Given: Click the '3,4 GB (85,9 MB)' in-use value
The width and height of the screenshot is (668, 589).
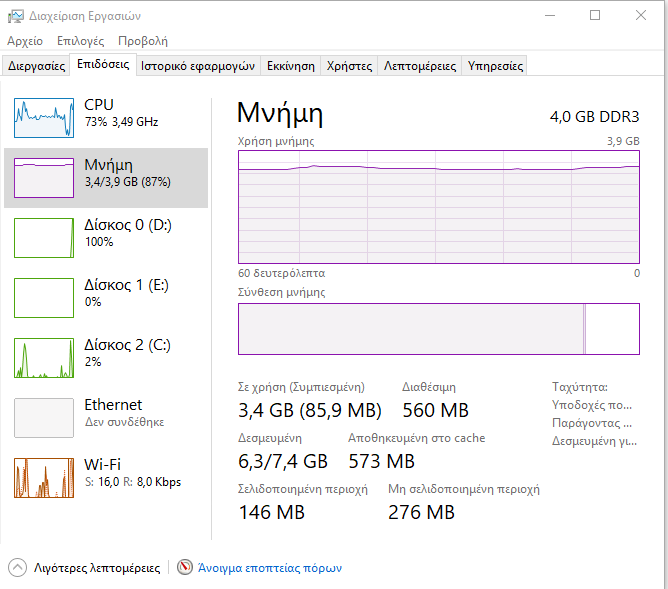Looking at the screenshot, I should click(310, 411).
